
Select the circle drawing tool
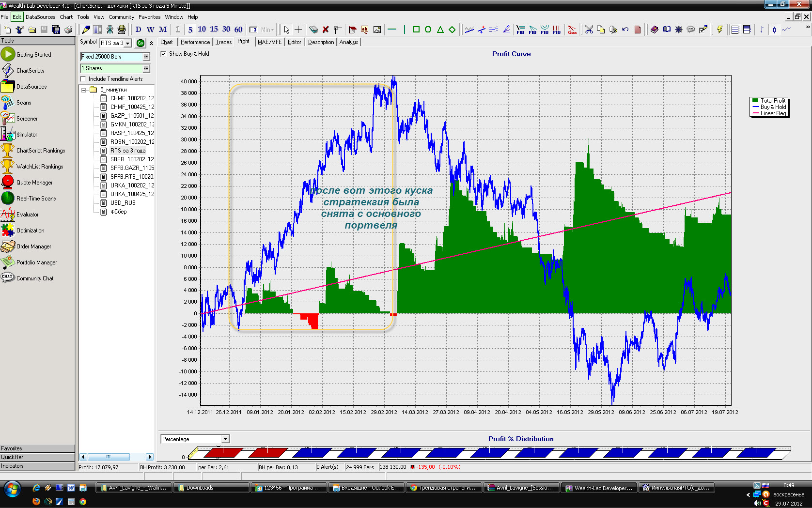click(428, 30)
